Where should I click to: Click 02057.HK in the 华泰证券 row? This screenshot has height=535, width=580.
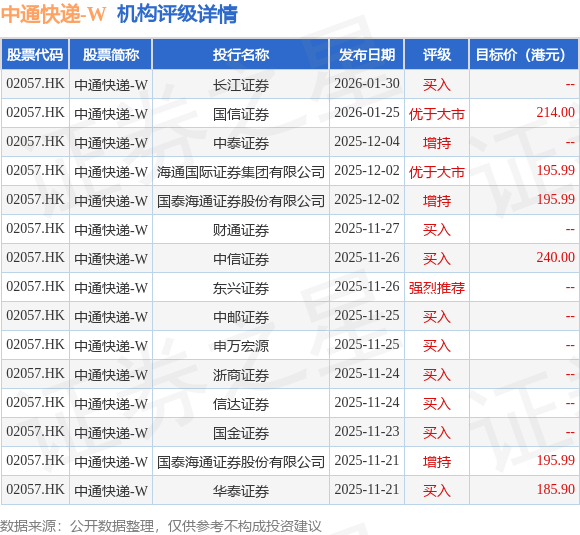[35, 489]
